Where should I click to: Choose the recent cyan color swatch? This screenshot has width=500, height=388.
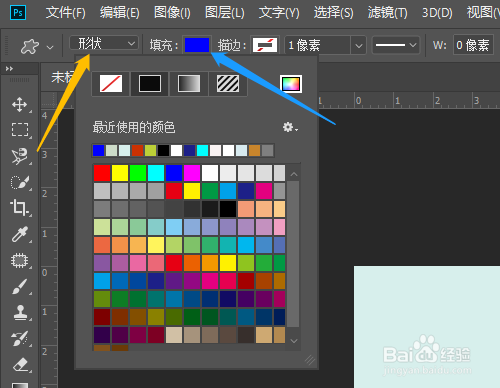coord(202,151)
